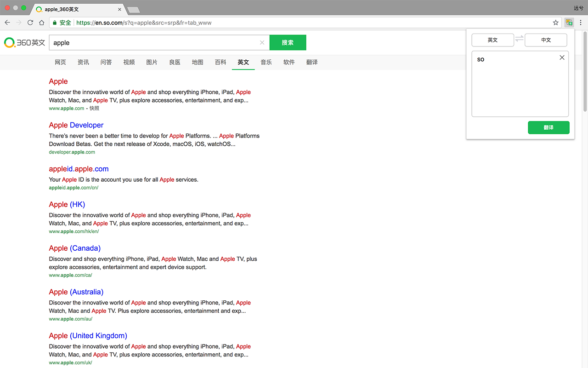Switch to the 翻译 tab
The width and height of the screenshot is (588, 368).
click(x=312, y=62)
